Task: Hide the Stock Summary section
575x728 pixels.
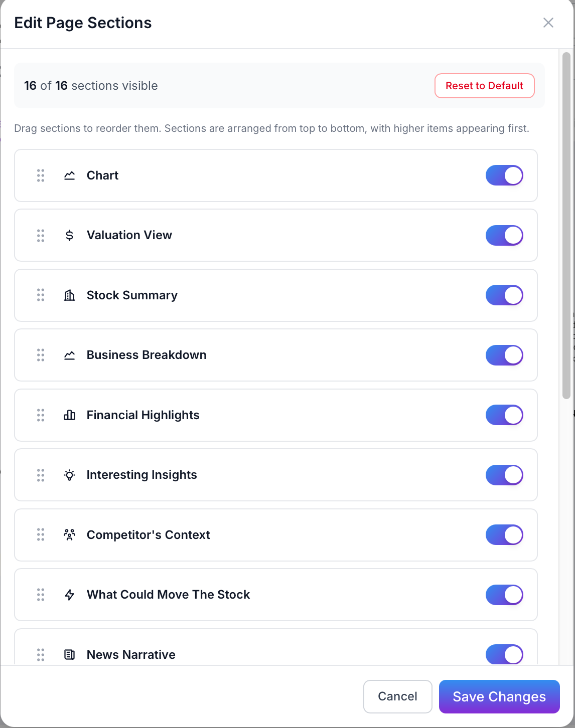Action: tap(504, 295)
